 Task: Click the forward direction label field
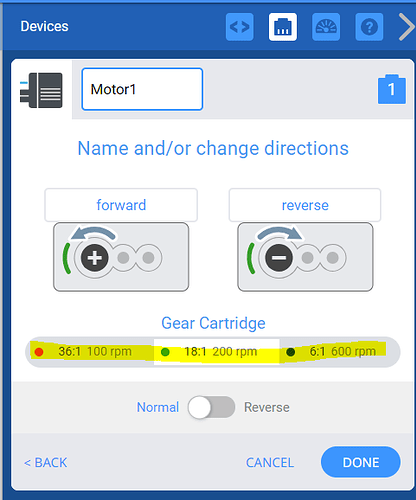pyautogui.click(x=121, y=205)
